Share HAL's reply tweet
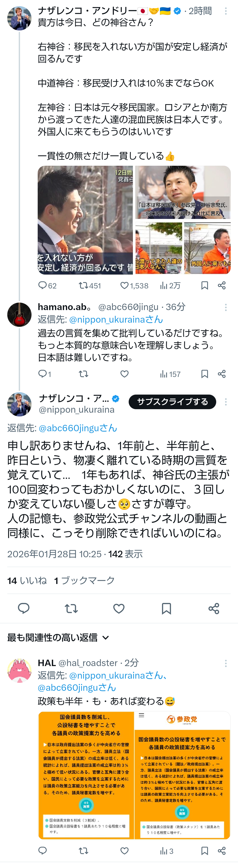Viewport: 238px width, 868px height. pos(221,851)
